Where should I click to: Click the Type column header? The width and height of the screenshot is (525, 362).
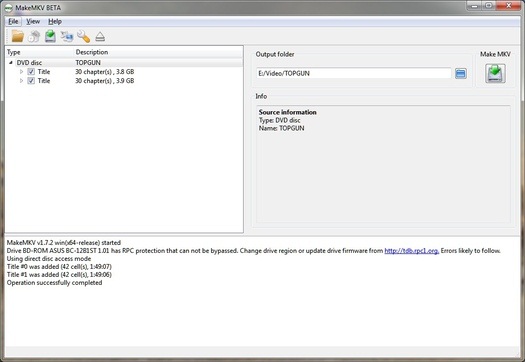coord(40,52)
